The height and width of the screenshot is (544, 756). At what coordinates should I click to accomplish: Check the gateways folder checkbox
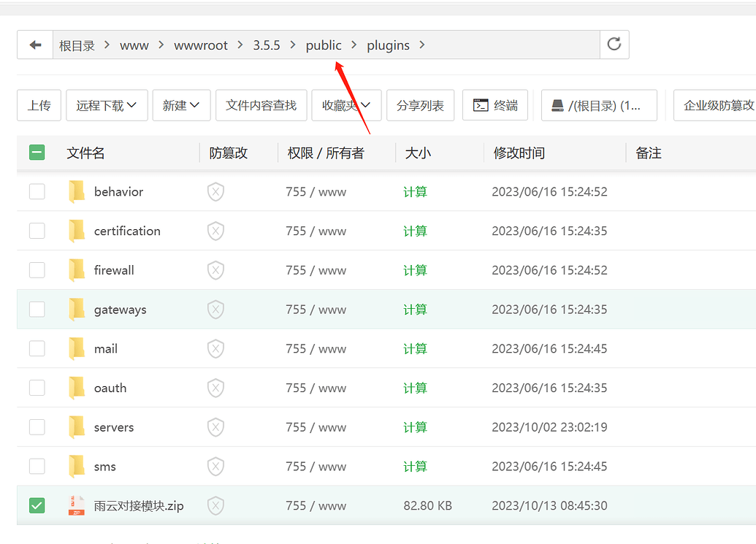(37, 310)
